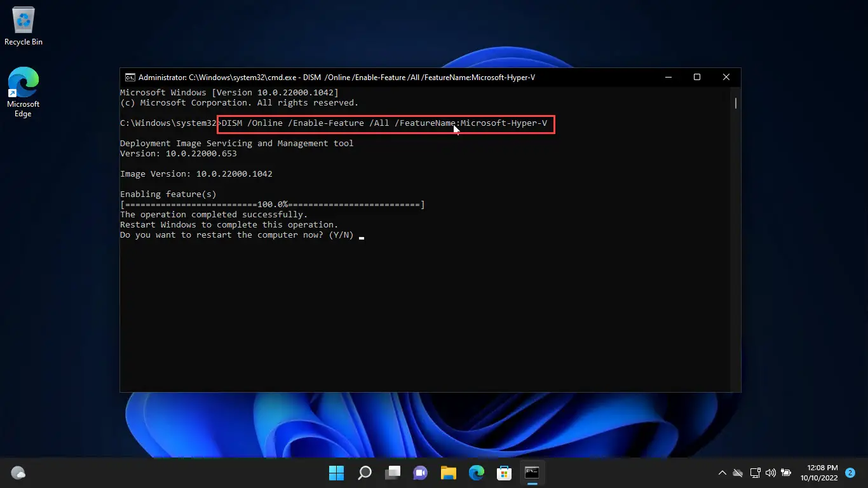
Task: Open the Windows Start menu
Action: pyautogui.click(x=336, y=473)
